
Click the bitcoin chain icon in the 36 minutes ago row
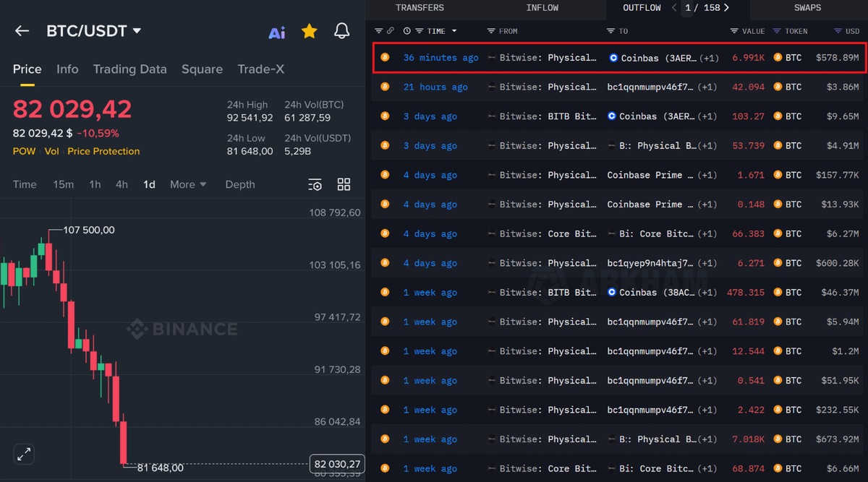[x=385, y=57]
